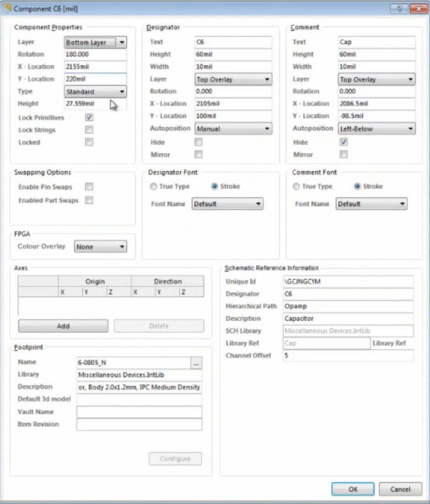The height and width of the screenshot is (504, 430).
Task: Check the Locked checkbox
Action: point(89,142)
